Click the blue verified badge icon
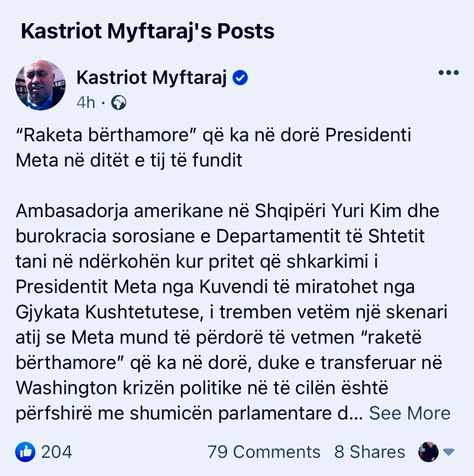Viewport: 474px width, 476px height. (240, 78)
